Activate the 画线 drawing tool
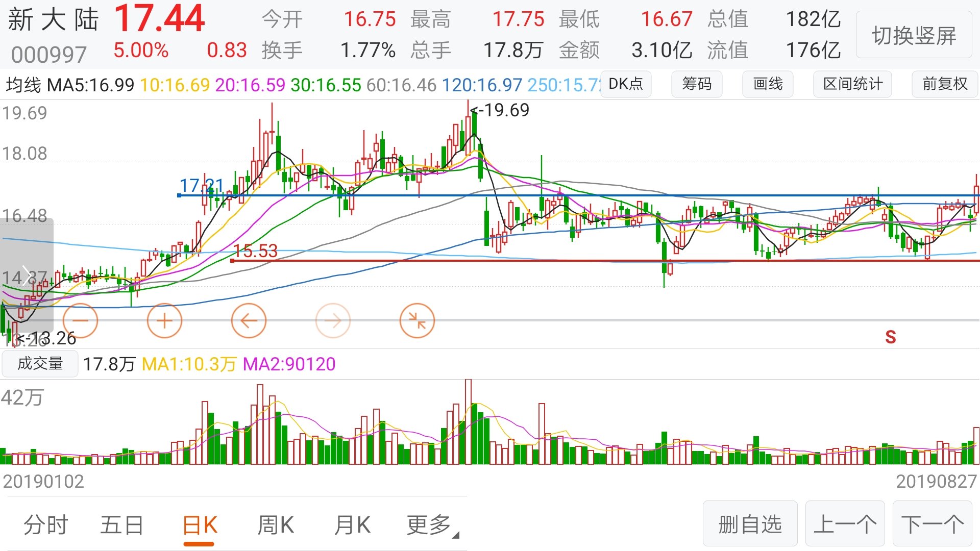The image size is (980, 551). (x=768, y=84)
